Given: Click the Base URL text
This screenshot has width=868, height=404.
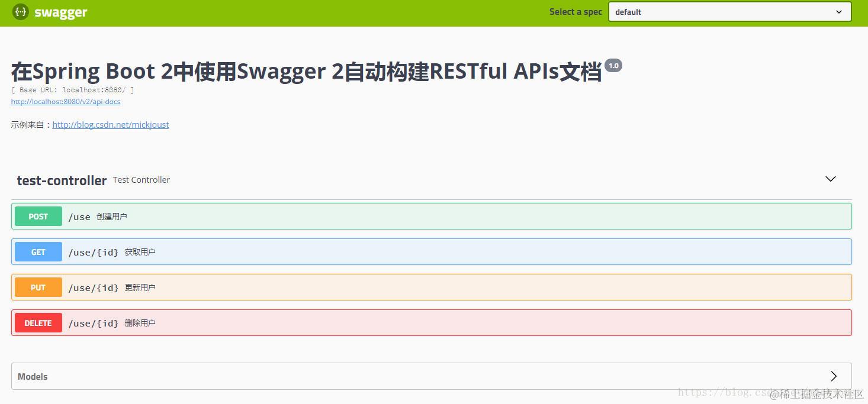Looking at the screenshot, I should click(x=72, y=90).
